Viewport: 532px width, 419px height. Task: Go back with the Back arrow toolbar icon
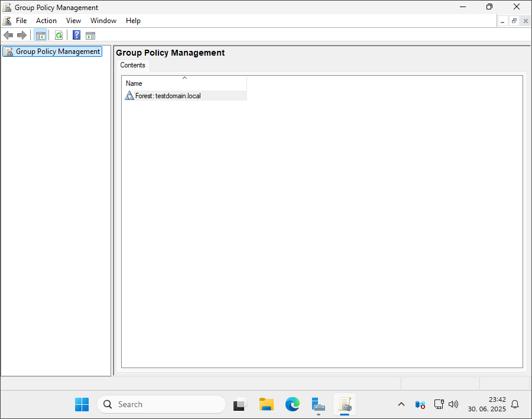pos(8,35)
